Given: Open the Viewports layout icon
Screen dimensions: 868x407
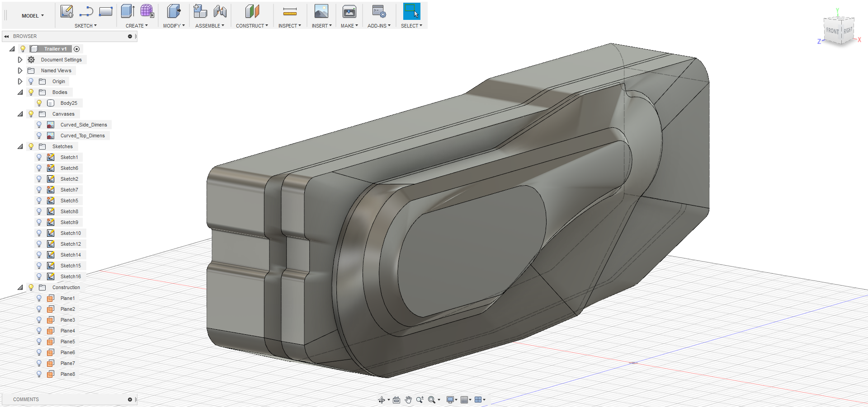Looking at the screenshot, I should pos(478,400).
